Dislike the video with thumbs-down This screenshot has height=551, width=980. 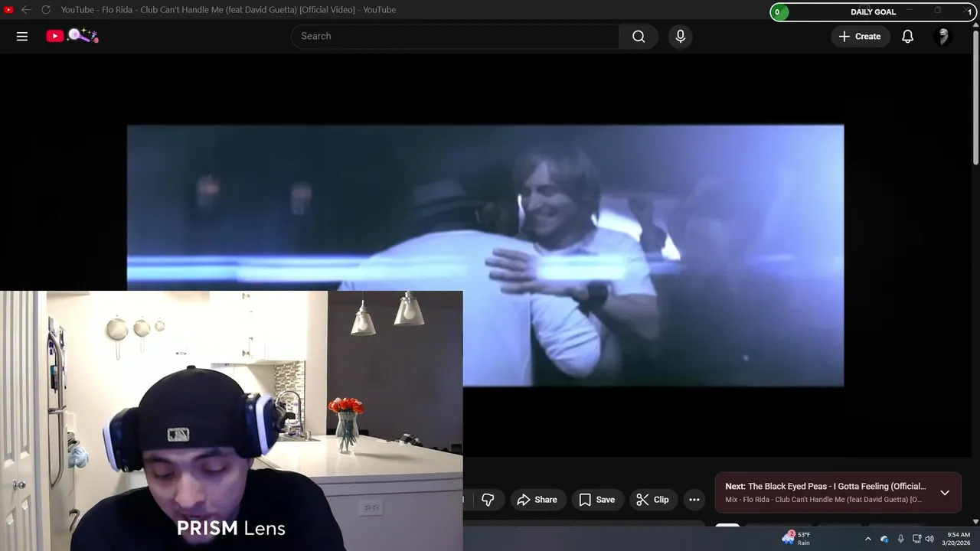[488, 500]
